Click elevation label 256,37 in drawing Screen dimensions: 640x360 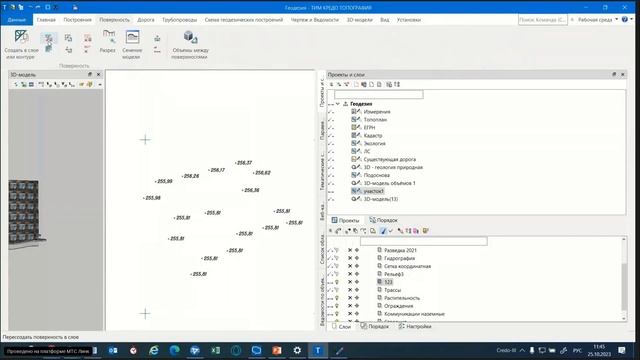click(244, 163)
